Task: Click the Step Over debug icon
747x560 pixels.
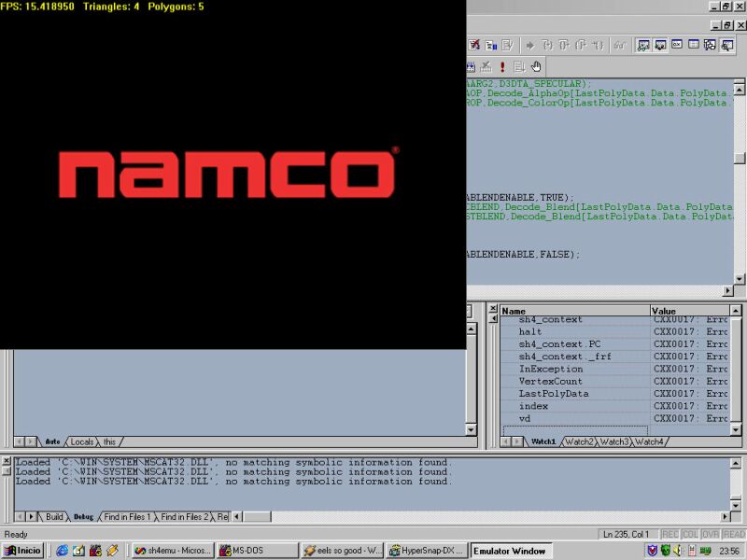Action: point(564,45)
